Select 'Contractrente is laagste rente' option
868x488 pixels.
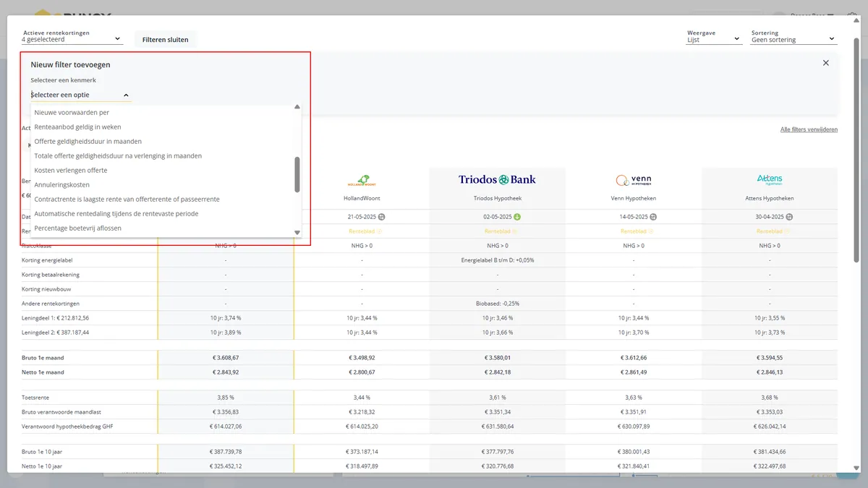[166, 199]
